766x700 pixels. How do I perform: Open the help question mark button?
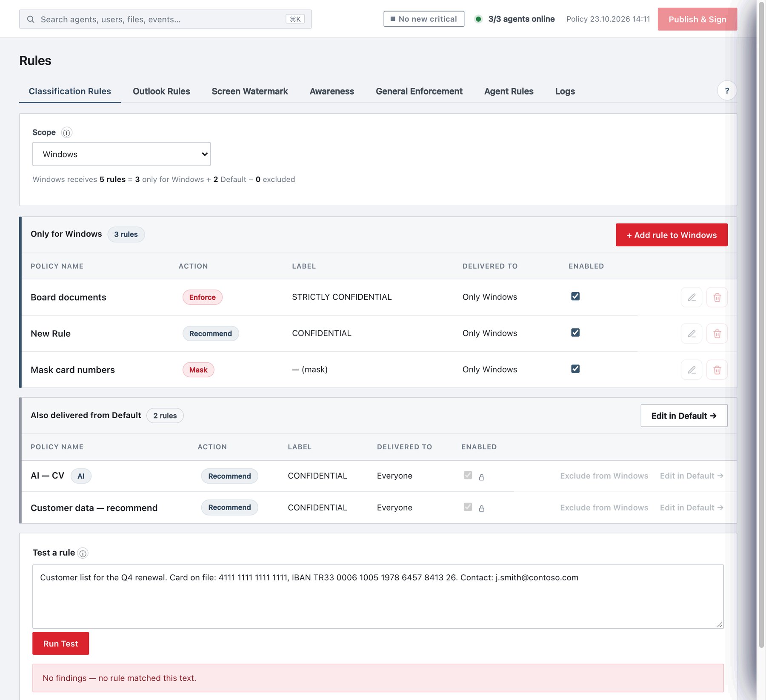point(727,91)
